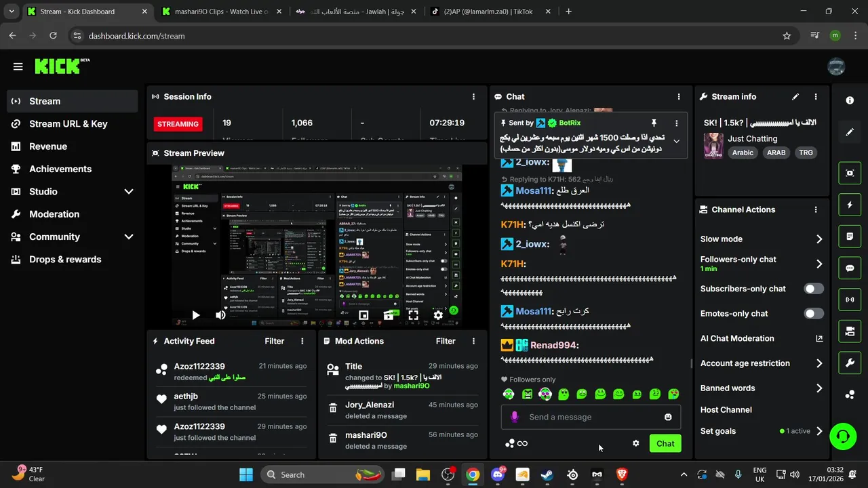
Task: Toggle Subscribers-only chat switch
Action: pos(814,289)
